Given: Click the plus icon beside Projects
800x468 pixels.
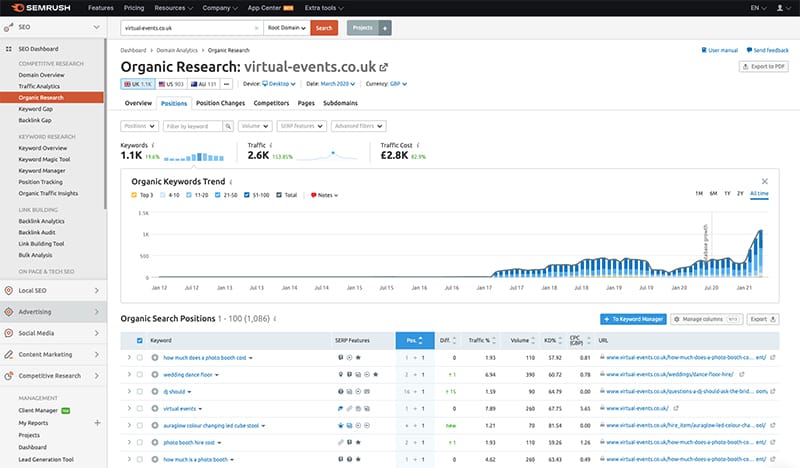Looking at the screenshot, I should coord(386,27).
